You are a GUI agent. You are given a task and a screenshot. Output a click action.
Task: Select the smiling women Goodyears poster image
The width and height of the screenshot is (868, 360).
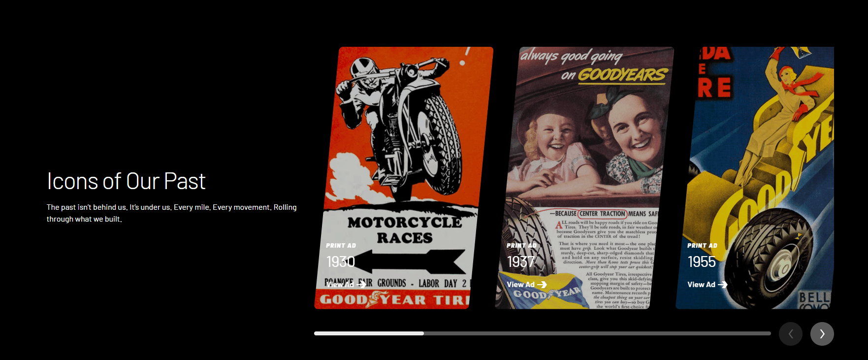point(586,148)
